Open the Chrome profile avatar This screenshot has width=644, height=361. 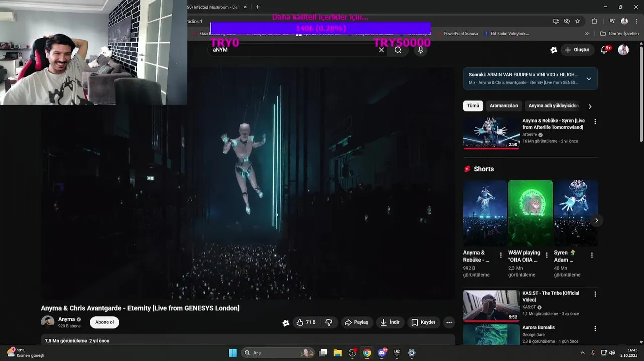[x=624, y=21]
